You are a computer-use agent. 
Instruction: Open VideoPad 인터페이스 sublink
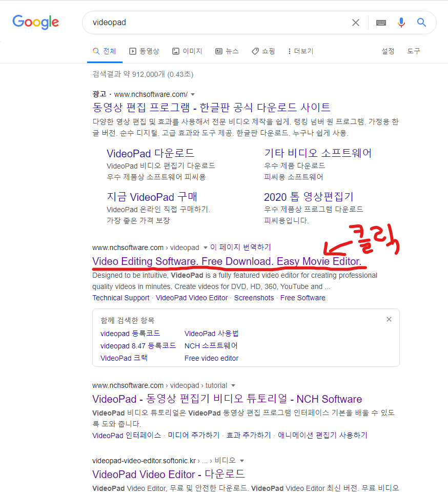pos(127,436)
